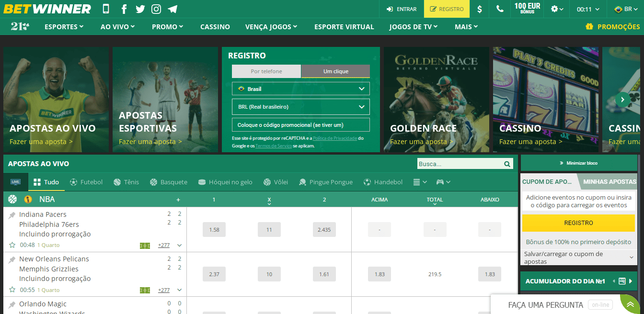Click the phone callback icon
This screenshot has width=644, height=314.
pyautogui.click(x=500, y=9)
